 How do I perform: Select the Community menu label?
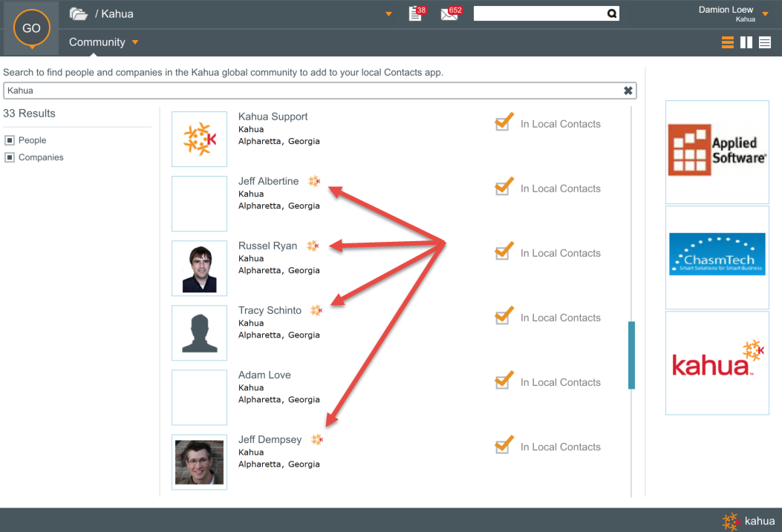97,42
